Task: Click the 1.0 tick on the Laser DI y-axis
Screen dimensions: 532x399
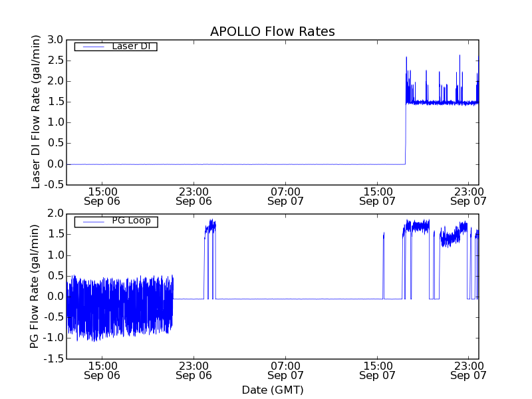Action: (55, 122)
